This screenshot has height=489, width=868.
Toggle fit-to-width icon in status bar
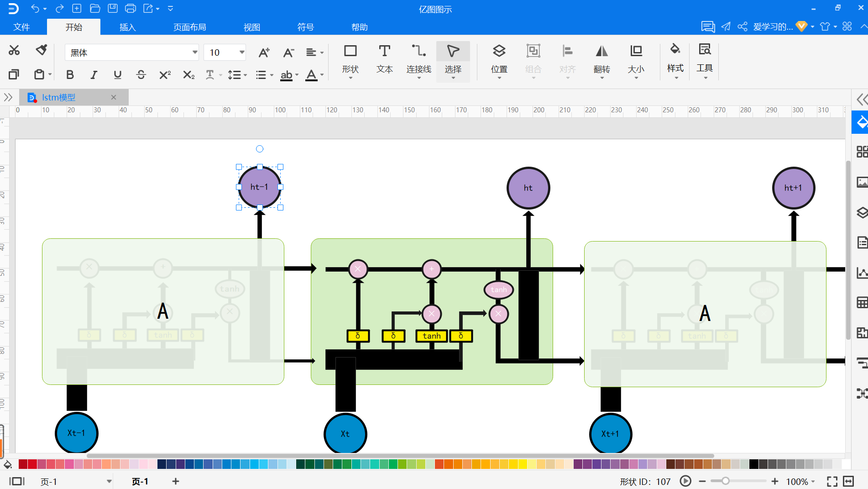point(849,481)
